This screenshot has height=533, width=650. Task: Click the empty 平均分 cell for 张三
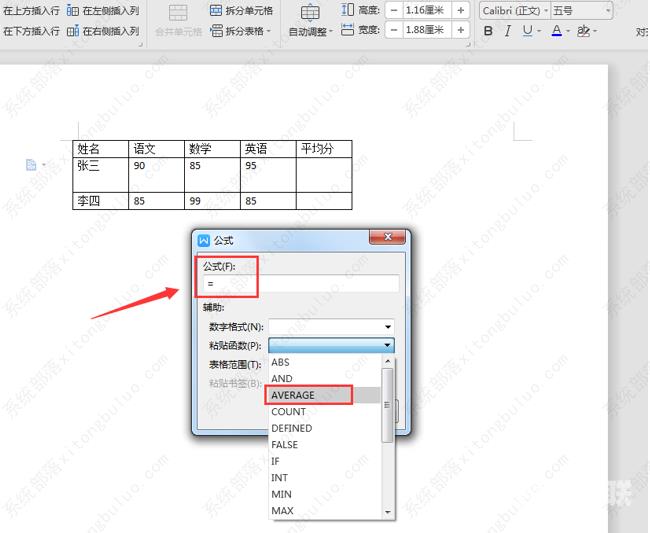[x=324, y=174]
